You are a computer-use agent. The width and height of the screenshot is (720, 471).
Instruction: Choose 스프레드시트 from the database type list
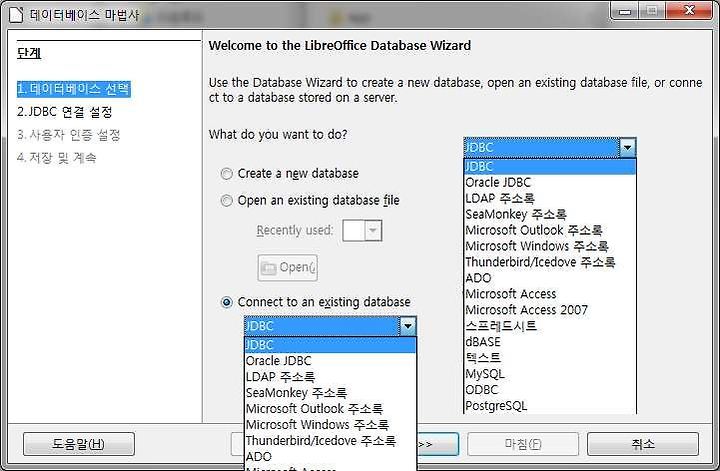(550, 326)
